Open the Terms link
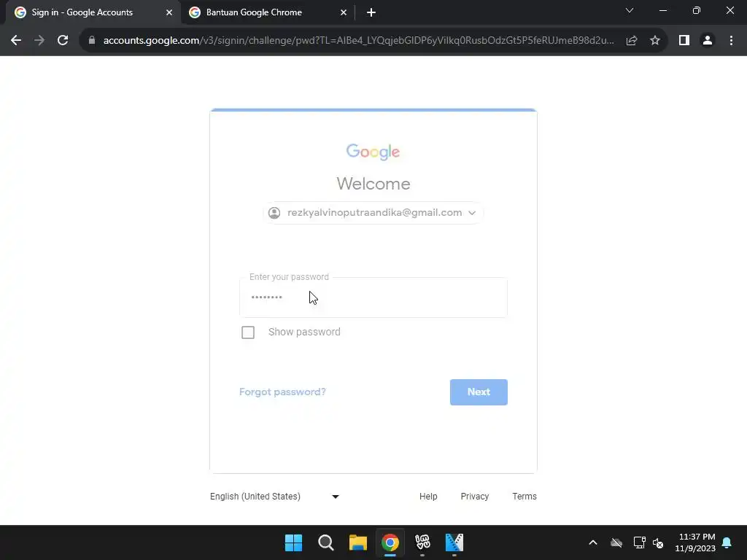The image size is (747, 560). 524,496
